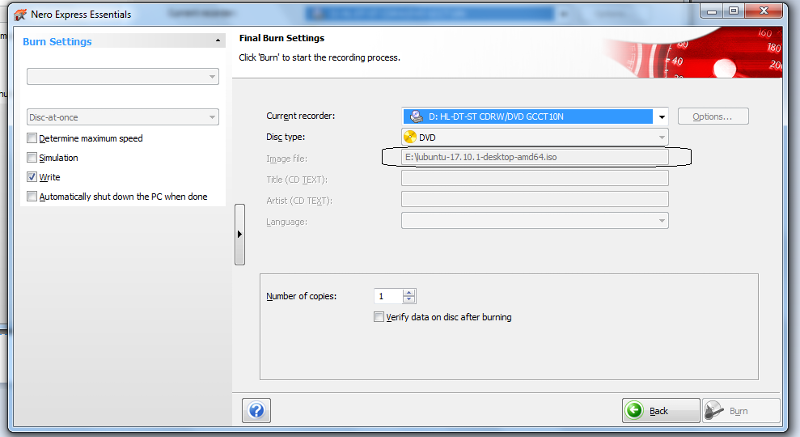This screenshot has width=800, height=437.
Task: Enable Determine maximum speed checkbox
Action: 32,138
